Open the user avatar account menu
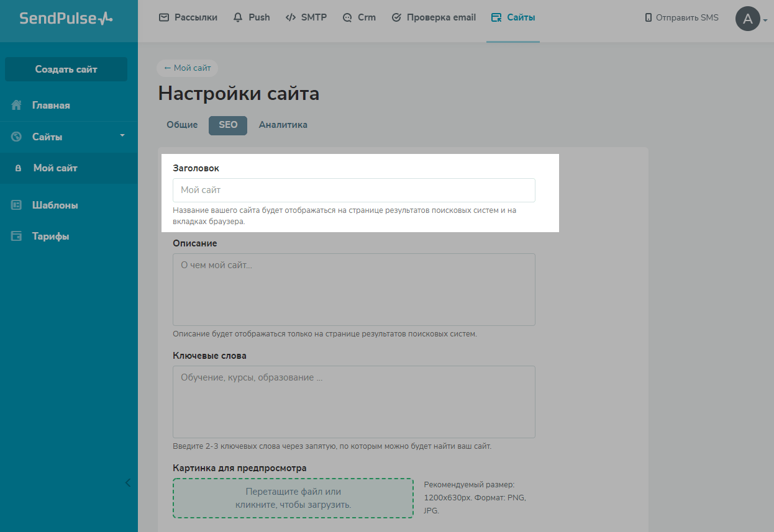774x532 pixels. pyautogui.click(x=748, y=19)
